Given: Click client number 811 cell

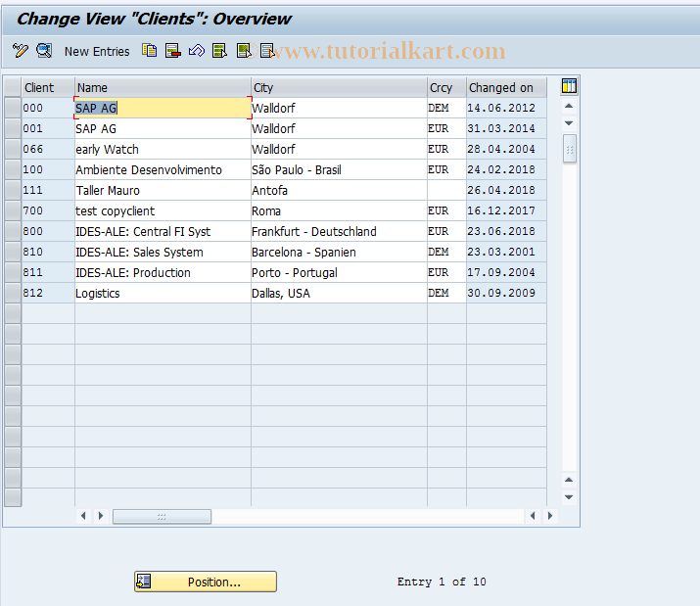Looking at the screenshot, I should click(48, 272).
